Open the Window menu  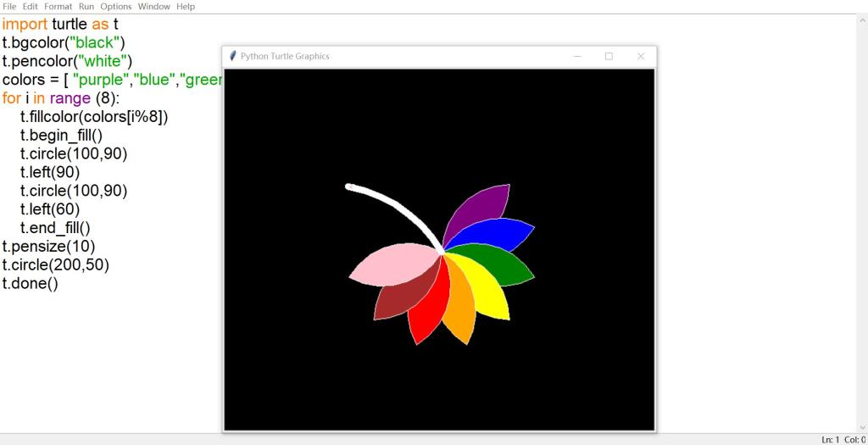(154, 7)
